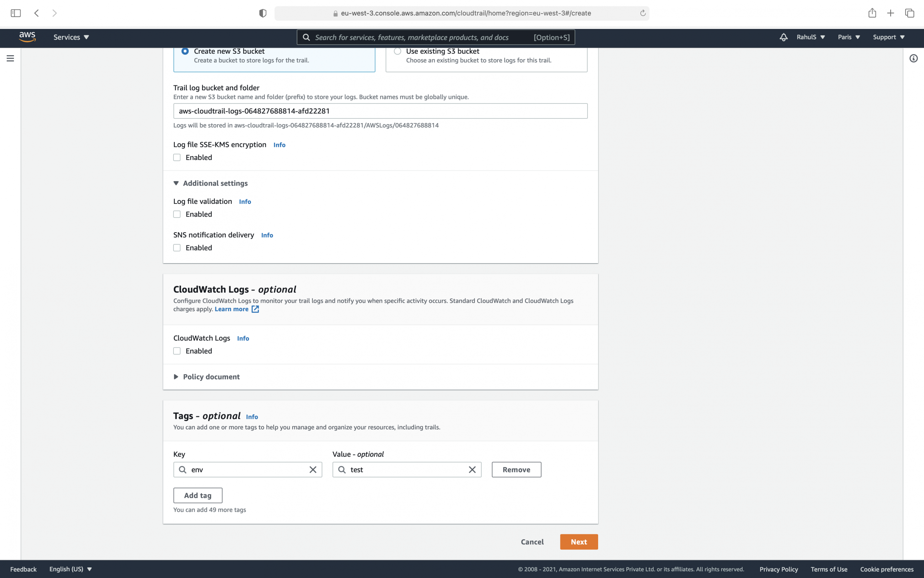The image size is (924, 578).
Task: Open Info for Log file validation
Action: [x=245, y=201]
